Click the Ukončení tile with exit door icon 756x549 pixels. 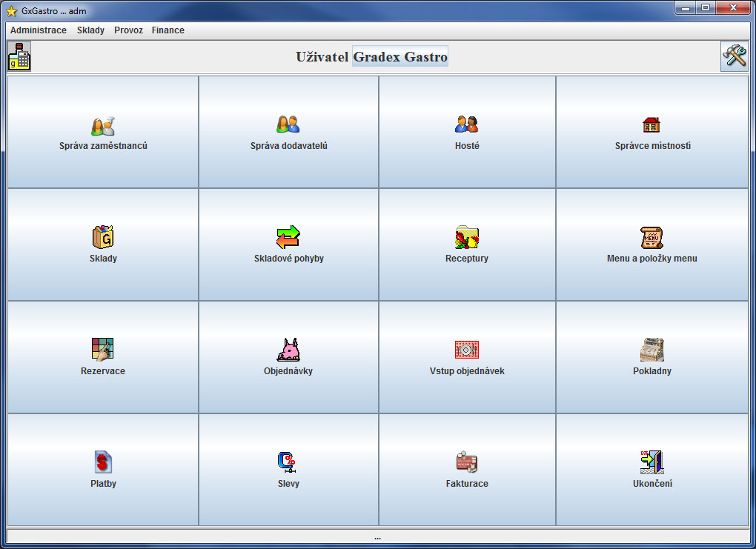point(651,470)
